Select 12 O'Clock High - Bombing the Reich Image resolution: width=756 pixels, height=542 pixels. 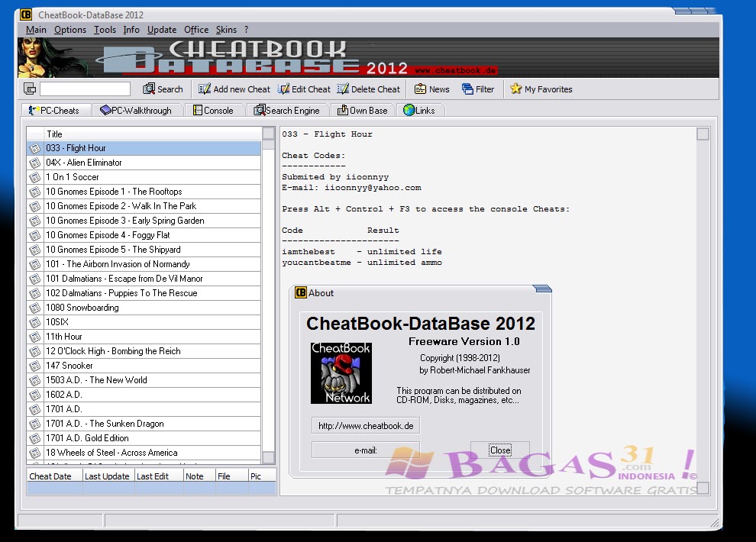144,351
